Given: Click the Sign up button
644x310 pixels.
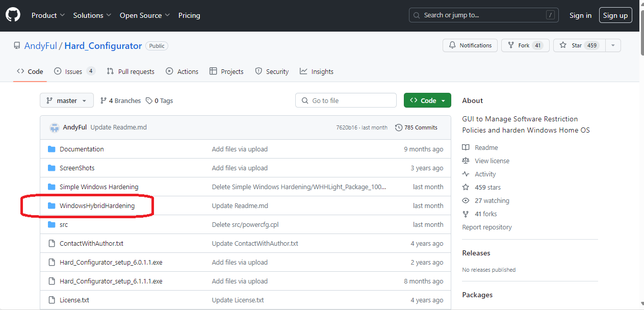Looking at the screenshot, I should click(615, 15).
